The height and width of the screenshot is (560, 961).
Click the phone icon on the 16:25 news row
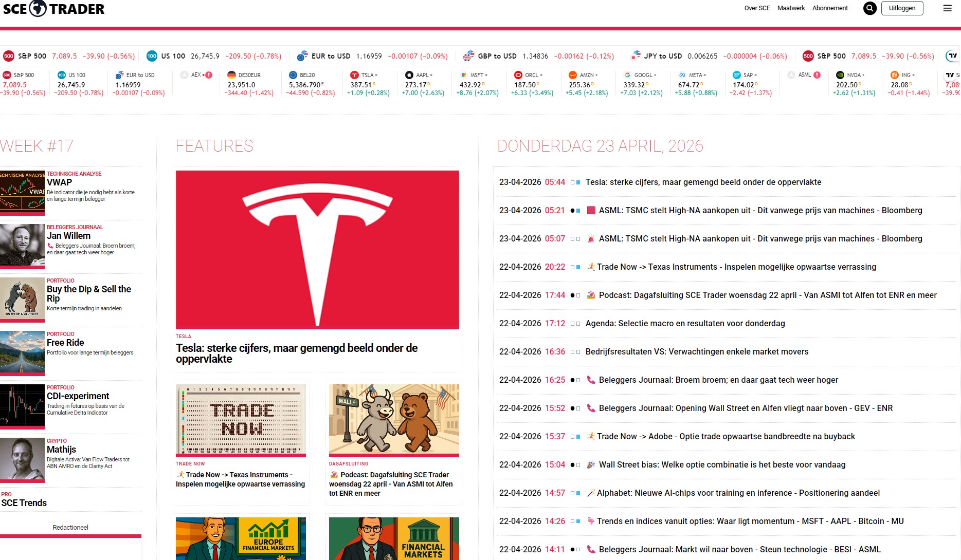tap(591, 380)
